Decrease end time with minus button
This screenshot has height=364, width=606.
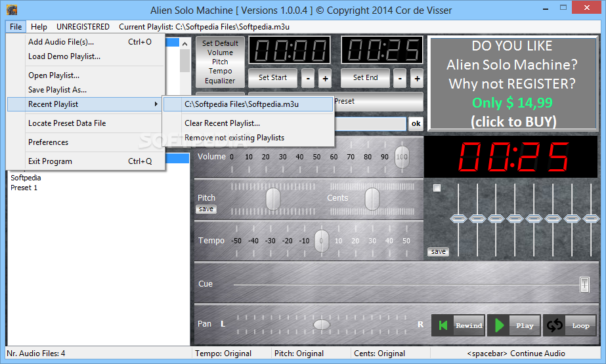click(400, 79)
